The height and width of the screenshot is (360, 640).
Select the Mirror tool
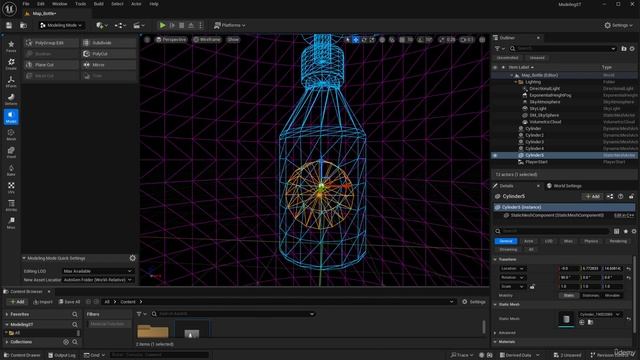pyautogui.click(x=109, y=65)
